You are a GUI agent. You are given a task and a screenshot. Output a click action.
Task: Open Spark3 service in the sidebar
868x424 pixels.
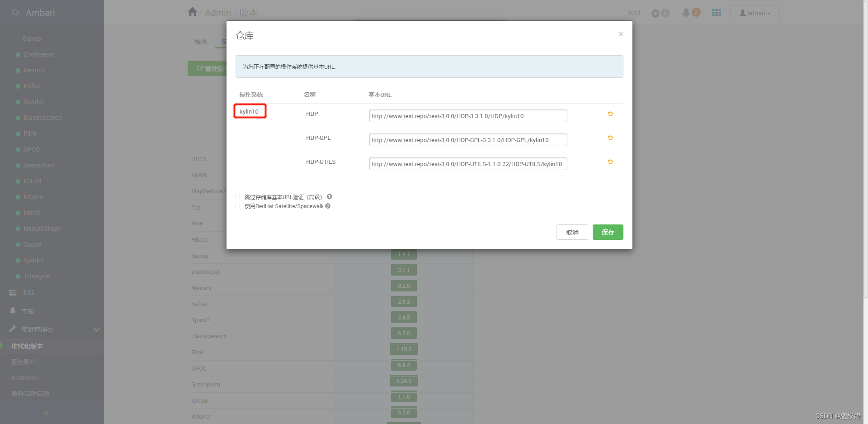point(33,260)
